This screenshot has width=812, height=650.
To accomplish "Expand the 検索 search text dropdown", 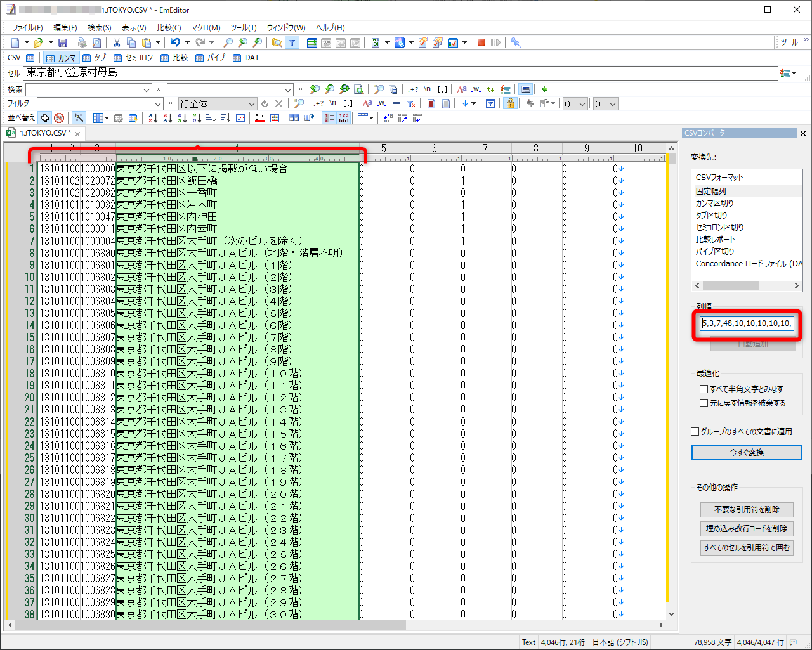I will coord(147,89).
